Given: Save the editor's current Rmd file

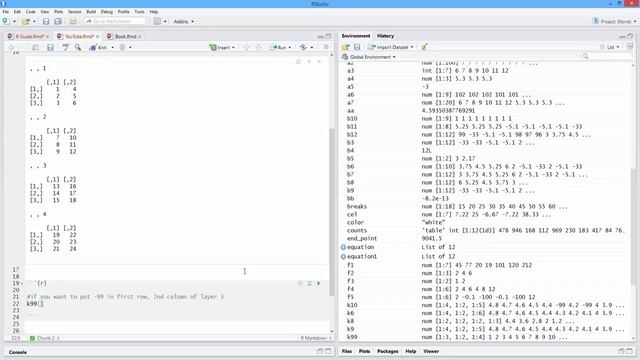Looking at the screenshot, I should tap(50, 47).
